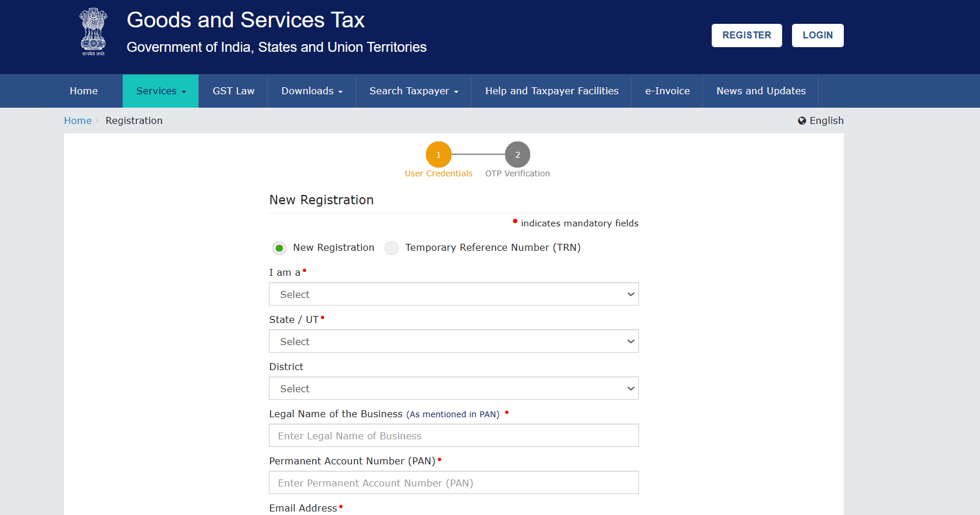Open News and Updates menu item

point(761,91)
